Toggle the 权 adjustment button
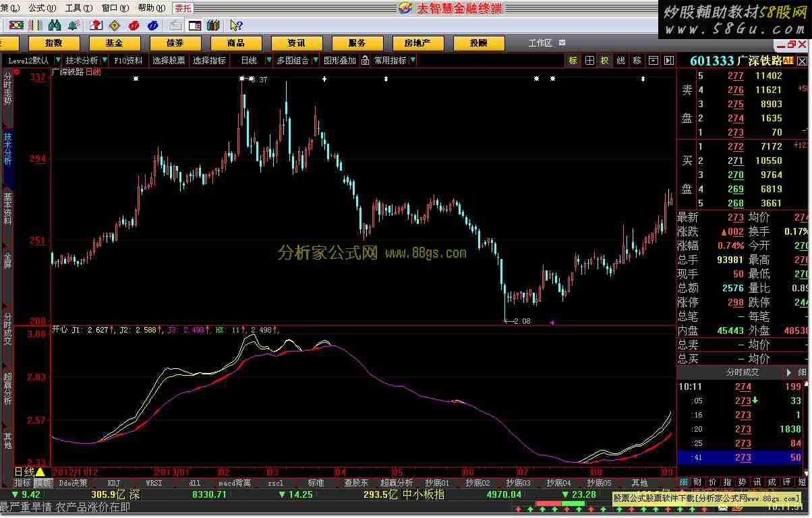The image size is (812, 518). tap(604, 60)
